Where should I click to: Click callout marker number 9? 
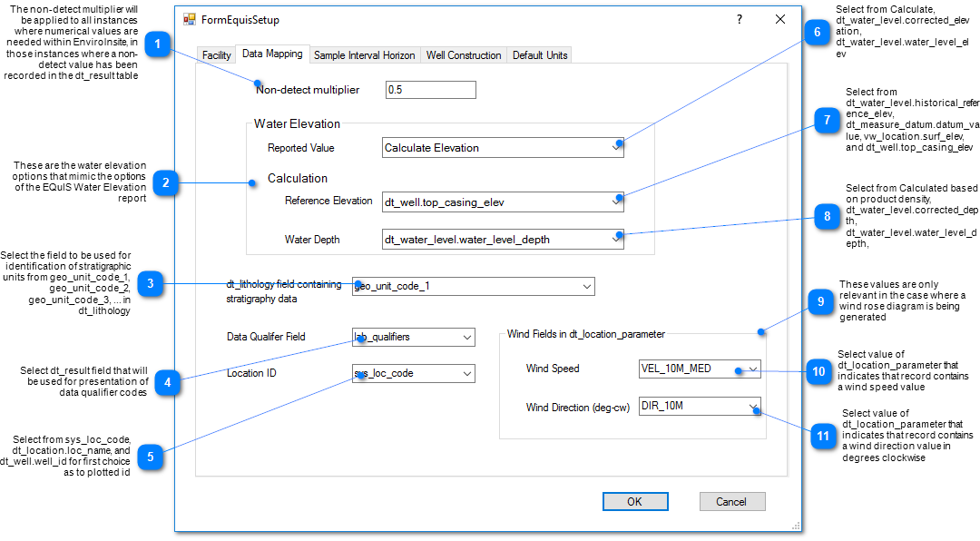819,302
